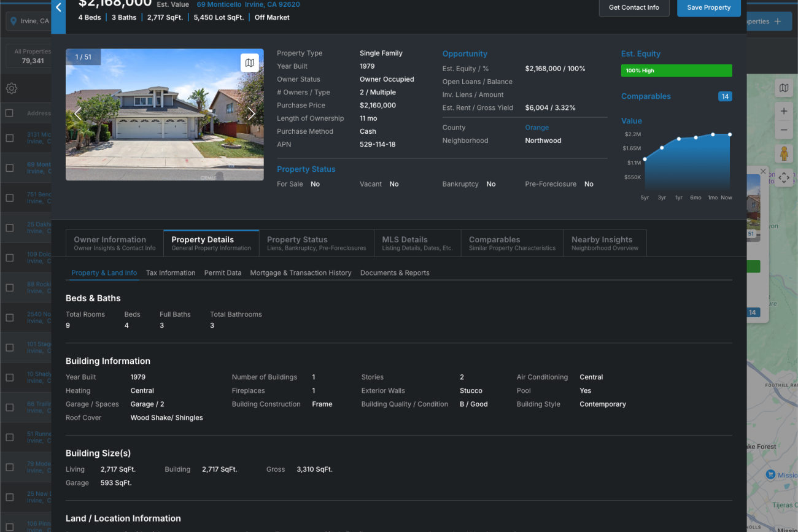Show next property photo with right arrow
This screenshot has height=532, width=798.
(251, 114)
